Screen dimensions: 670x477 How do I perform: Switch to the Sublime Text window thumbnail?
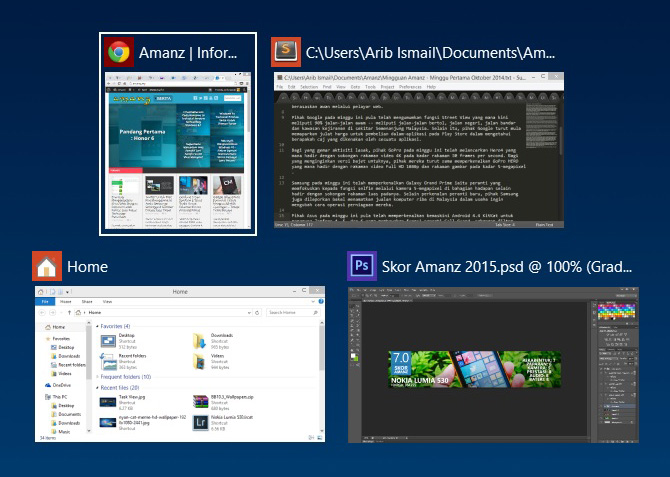[x=419, y=150]
